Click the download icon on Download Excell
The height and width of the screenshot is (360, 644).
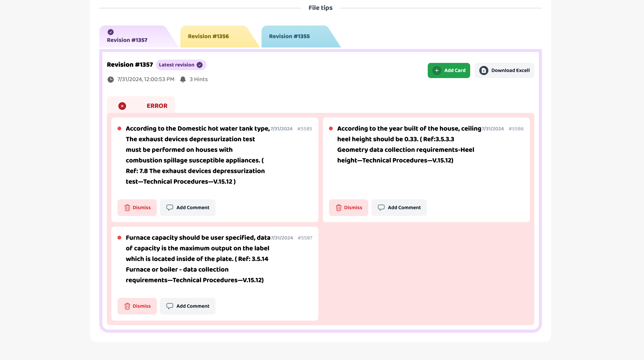484,70
